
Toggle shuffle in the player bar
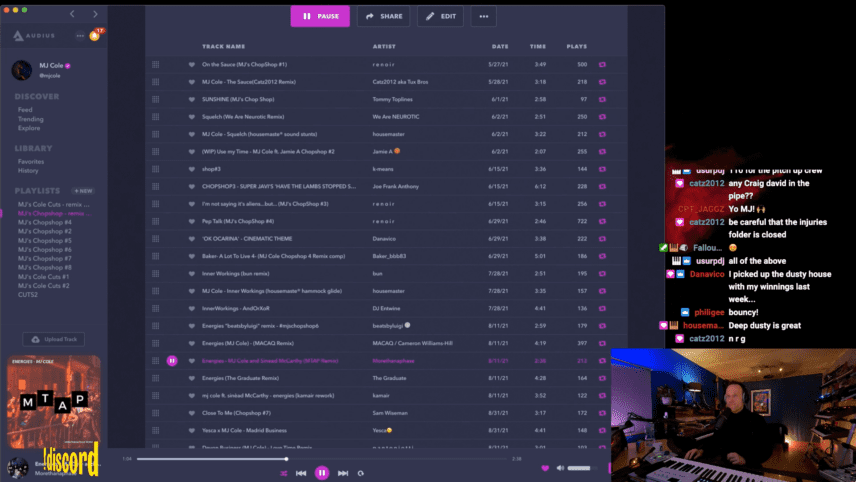click(x=283, y=473)
